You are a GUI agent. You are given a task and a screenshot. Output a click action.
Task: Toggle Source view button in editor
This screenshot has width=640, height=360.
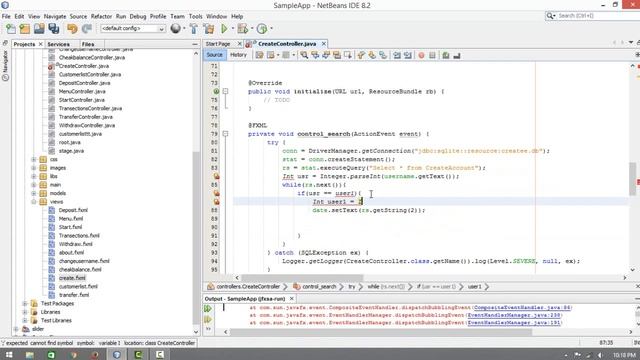point(215,55)
